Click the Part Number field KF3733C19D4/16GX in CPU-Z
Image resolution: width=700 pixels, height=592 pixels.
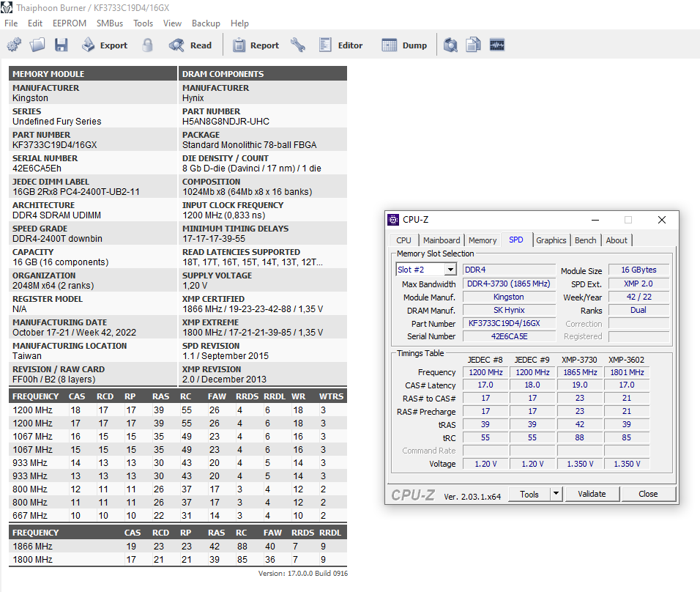click(509, 324)
